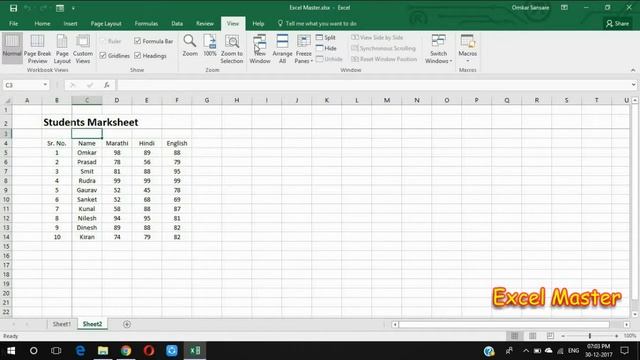The image size is (640, 360).
Task: Toggle the Headings checkbox
Action: [138, 55]
